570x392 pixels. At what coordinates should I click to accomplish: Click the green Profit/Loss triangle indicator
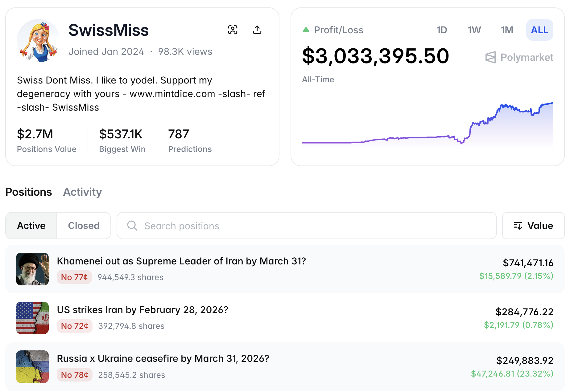tap(306, 30)
